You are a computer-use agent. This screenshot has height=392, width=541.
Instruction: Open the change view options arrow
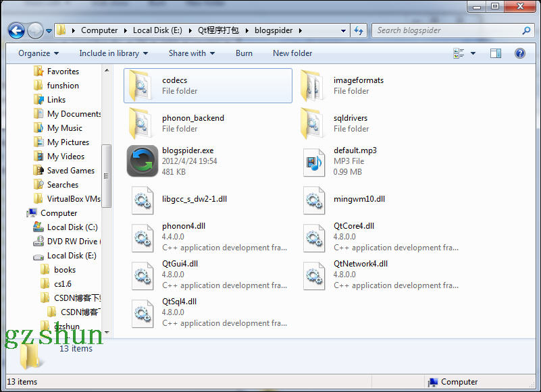(473, 53)
